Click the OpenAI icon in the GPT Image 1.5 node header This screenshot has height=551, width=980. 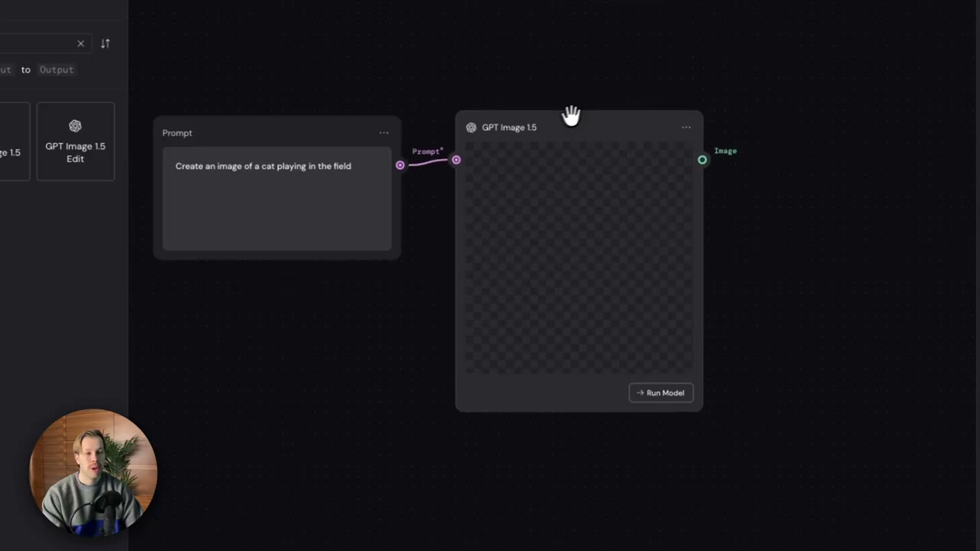pyautogui.click(x=472, y=128)
